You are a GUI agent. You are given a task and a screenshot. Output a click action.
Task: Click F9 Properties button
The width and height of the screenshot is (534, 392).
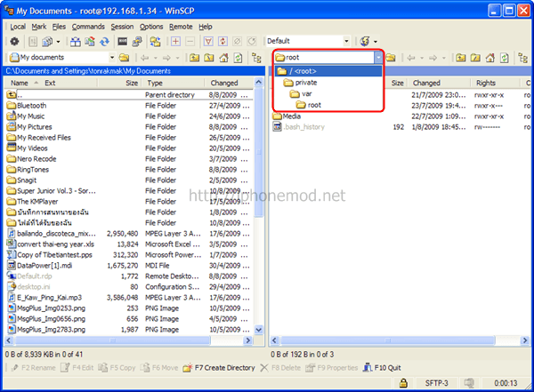tap(332, 368)
